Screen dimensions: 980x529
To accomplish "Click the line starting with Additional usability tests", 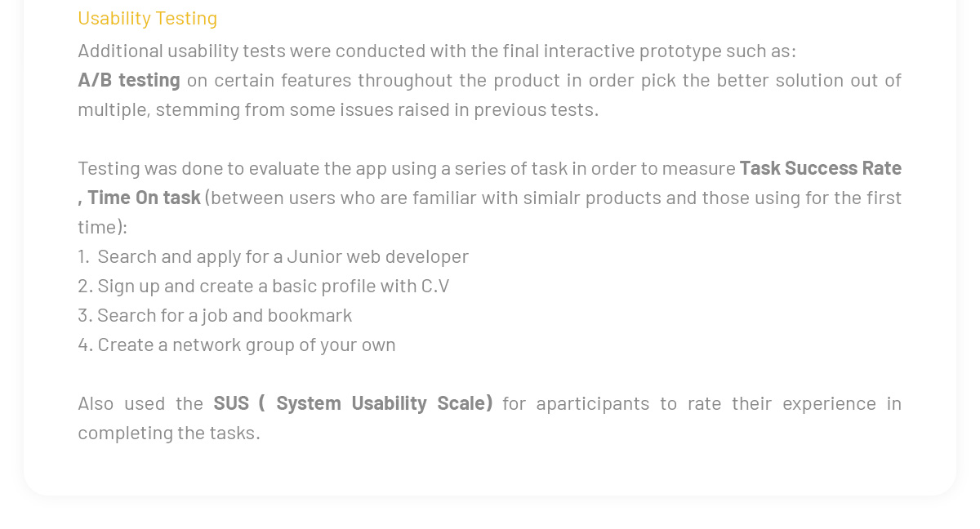I will 436,51.
